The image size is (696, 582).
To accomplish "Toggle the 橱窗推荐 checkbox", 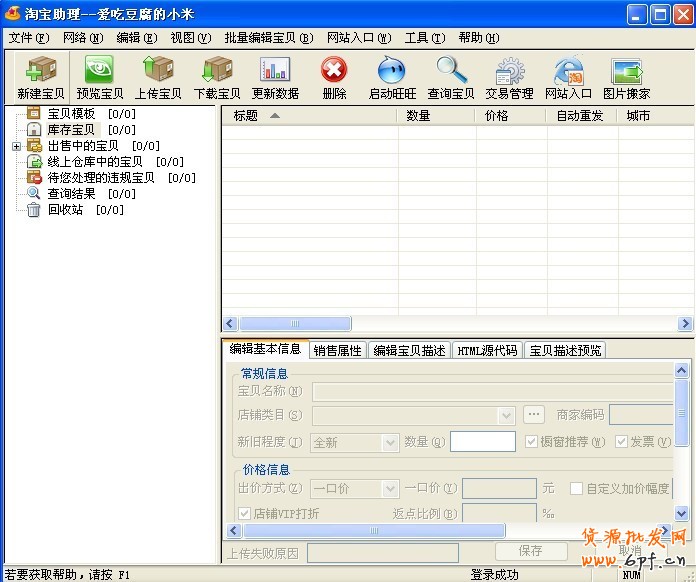I will tap(533, 441).
